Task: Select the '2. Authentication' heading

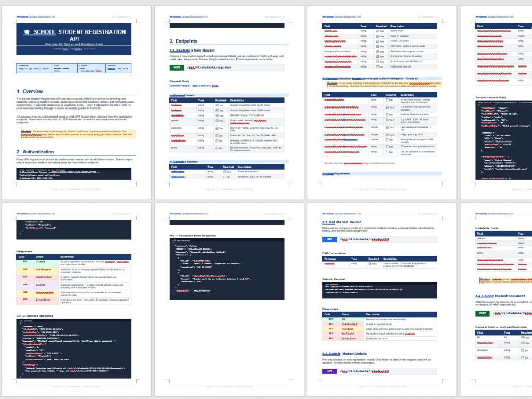Action: click(35, 152)
